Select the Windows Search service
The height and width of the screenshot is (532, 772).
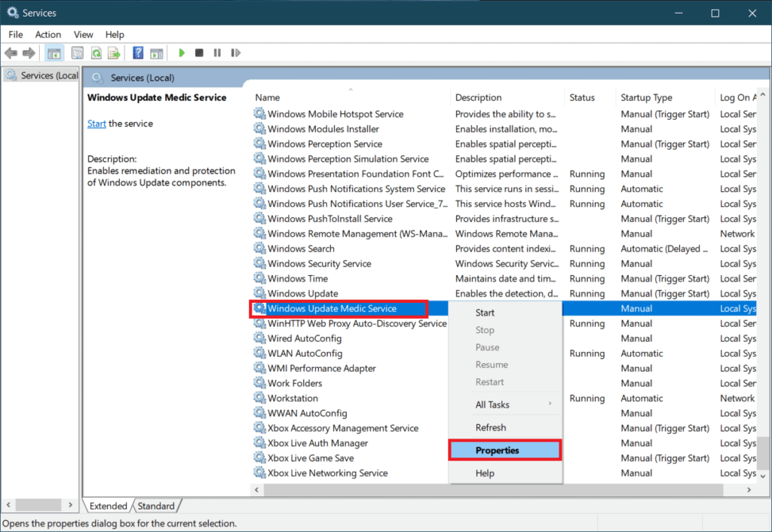tap(301, 248)
